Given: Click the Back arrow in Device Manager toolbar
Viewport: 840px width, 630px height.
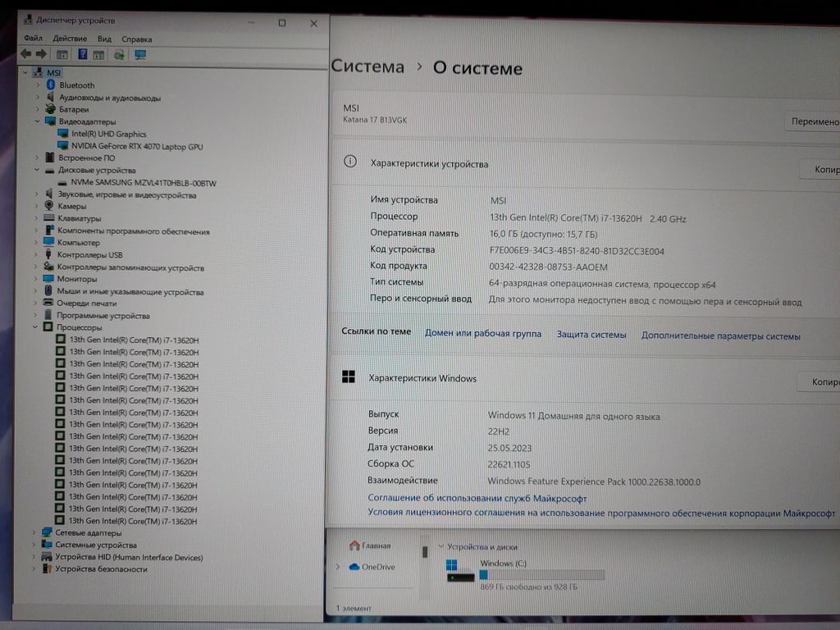Looking at the screenshot, I should click(25, 54).
